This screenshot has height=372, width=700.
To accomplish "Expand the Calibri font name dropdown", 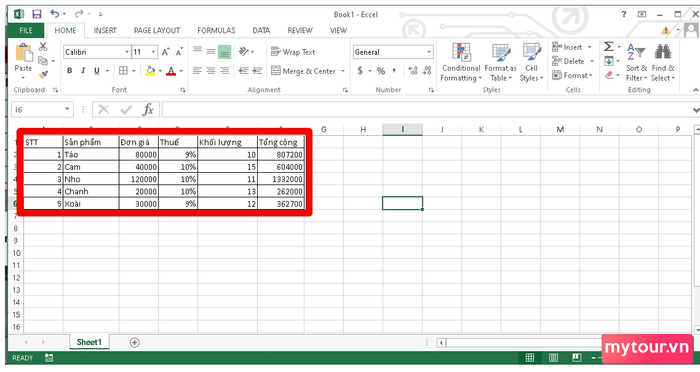I will pos(127,52).
